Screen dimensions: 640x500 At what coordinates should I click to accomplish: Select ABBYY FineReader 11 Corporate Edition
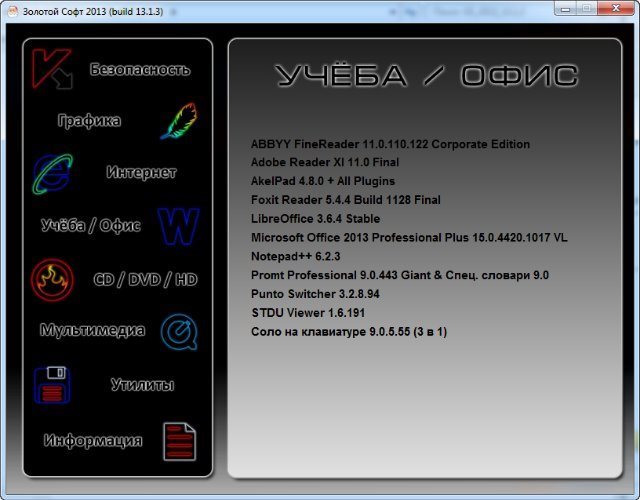pyautogui.click(x=390, y=144)
